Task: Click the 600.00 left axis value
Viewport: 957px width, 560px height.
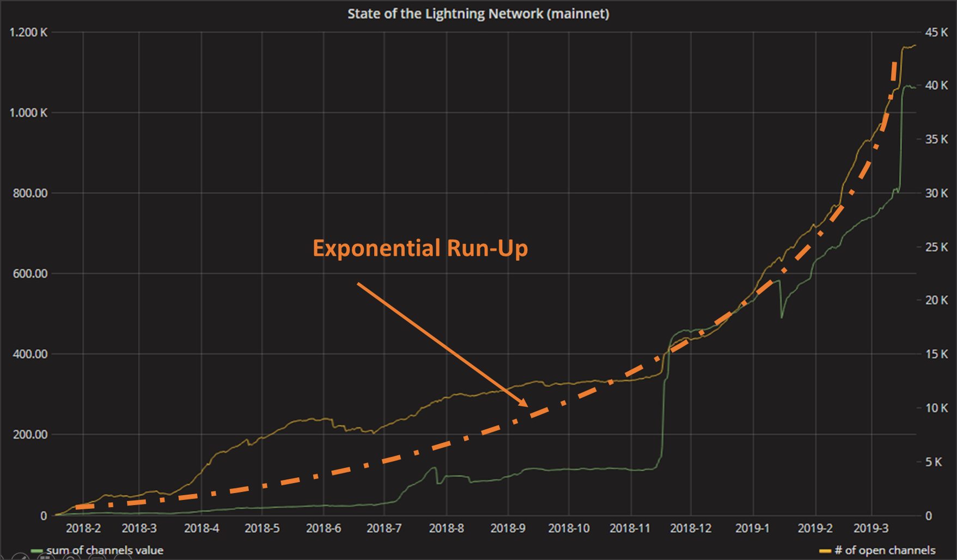Action: [31, 273]
